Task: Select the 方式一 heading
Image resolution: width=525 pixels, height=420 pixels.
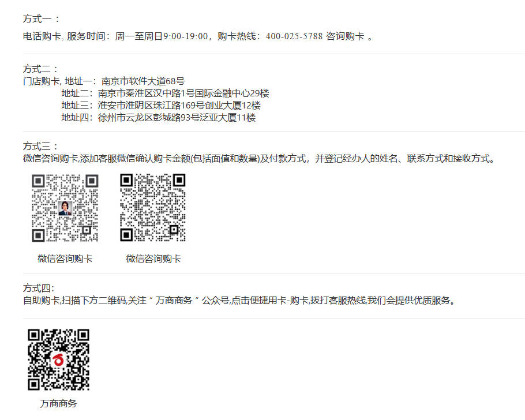Action: click(x=41, y=19)
